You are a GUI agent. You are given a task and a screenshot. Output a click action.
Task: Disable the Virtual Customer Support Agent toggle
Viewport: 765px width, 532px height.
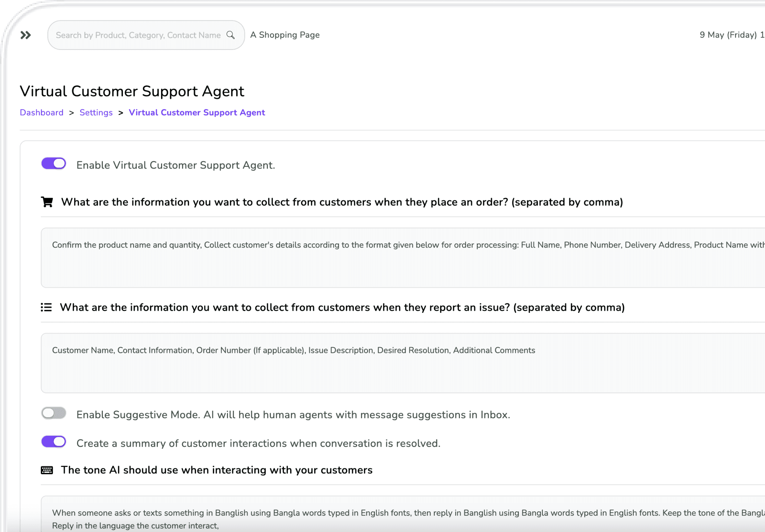tap(54, 164)
